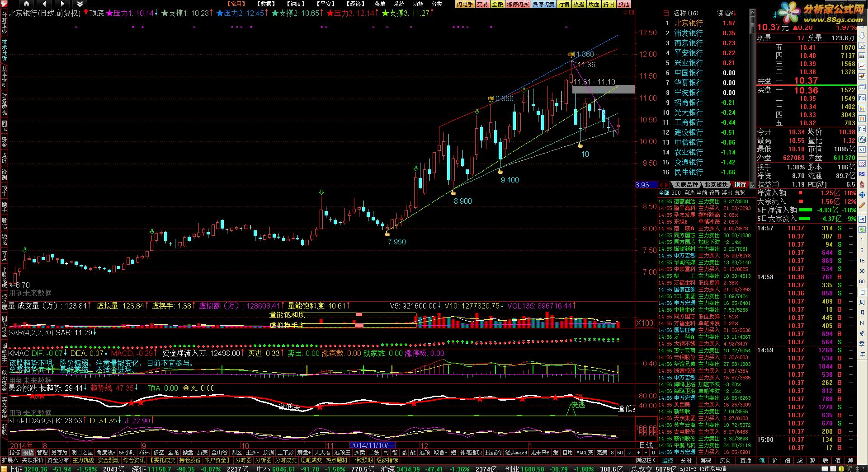Open the 主力轨迹 bottom tab
Screen dimensions: 868x472
coord(83,460)
